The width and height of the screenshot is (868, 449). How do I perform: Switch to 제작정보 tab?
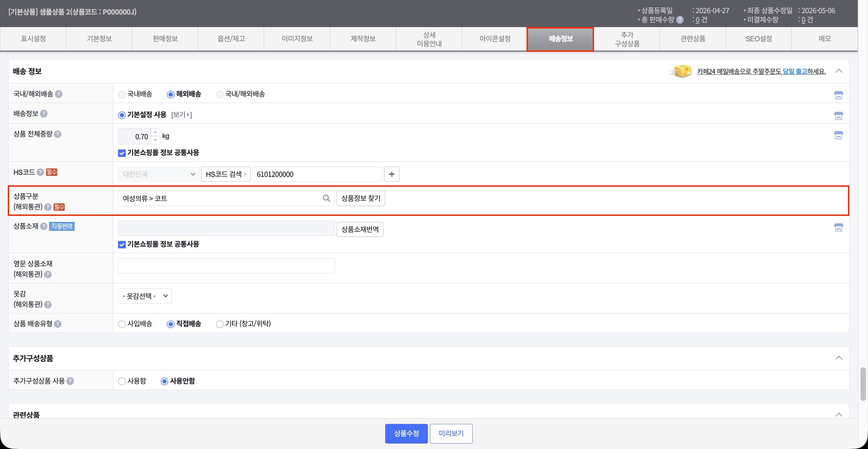pos(363,39)
